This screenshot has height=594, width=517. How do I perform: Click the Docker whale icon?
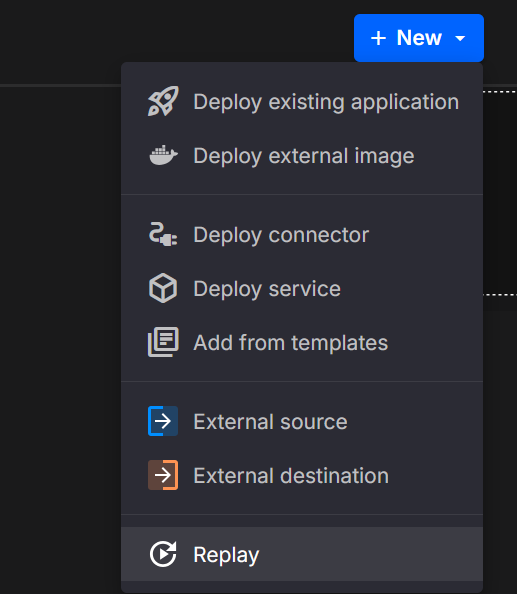coord(163,155)
